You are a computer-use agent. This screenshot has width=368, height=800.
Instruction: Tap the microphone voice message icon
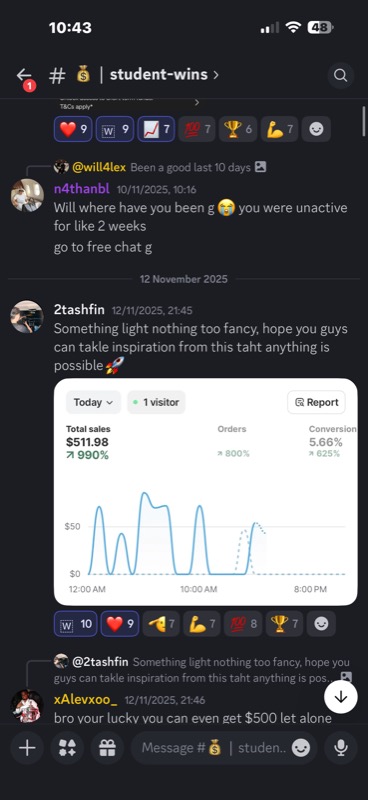click(341, 748)
